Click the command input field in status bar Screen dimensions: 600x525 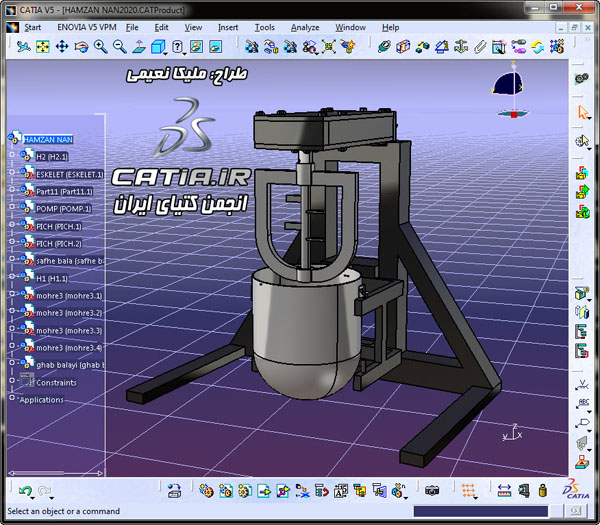[x=481, y=511]
